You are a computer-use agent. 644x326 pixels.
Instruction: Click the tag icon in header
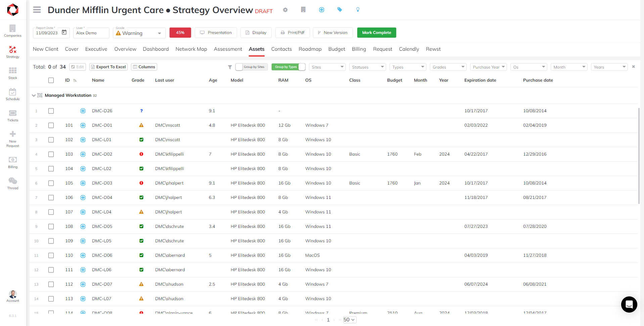[340, 10]
